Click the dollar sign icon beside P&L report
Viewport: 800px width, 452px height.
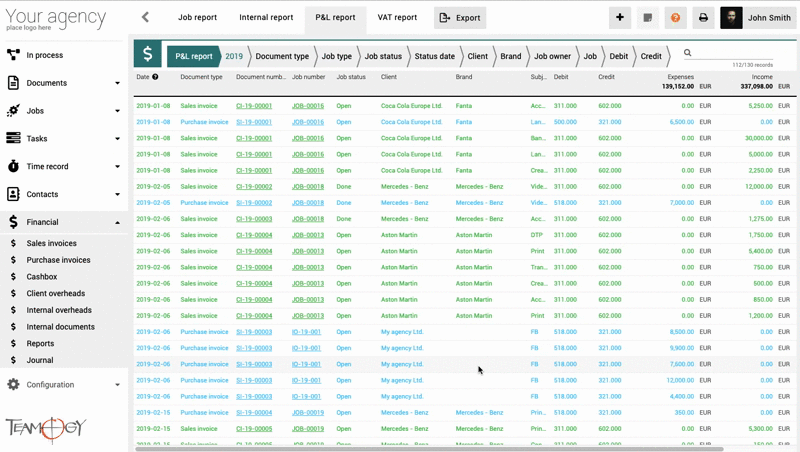tap(147, 54)
